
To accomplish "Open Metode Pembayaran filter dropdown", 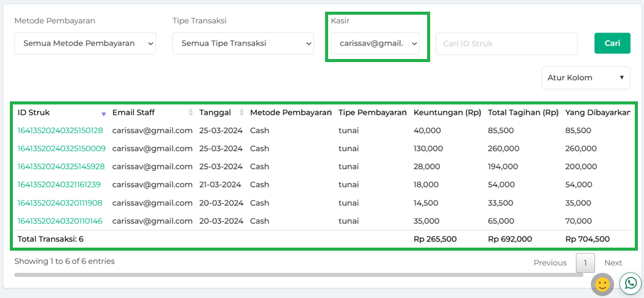I will click(85, 44).
